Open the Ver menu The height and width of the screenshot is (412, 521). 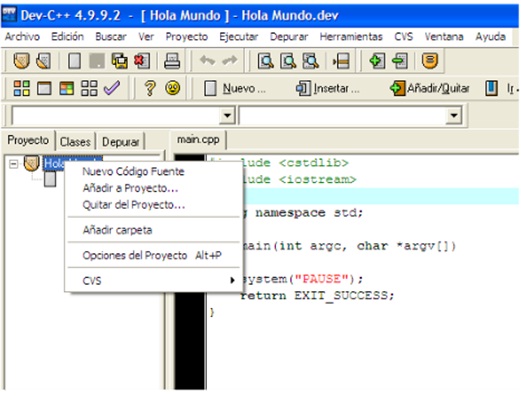coord(146,36)
